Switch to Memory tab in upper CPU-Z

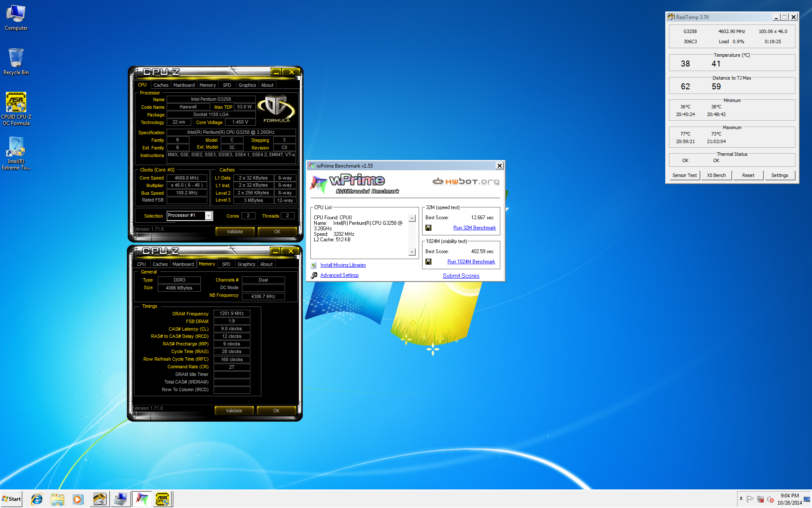click(x=208, y=85)
